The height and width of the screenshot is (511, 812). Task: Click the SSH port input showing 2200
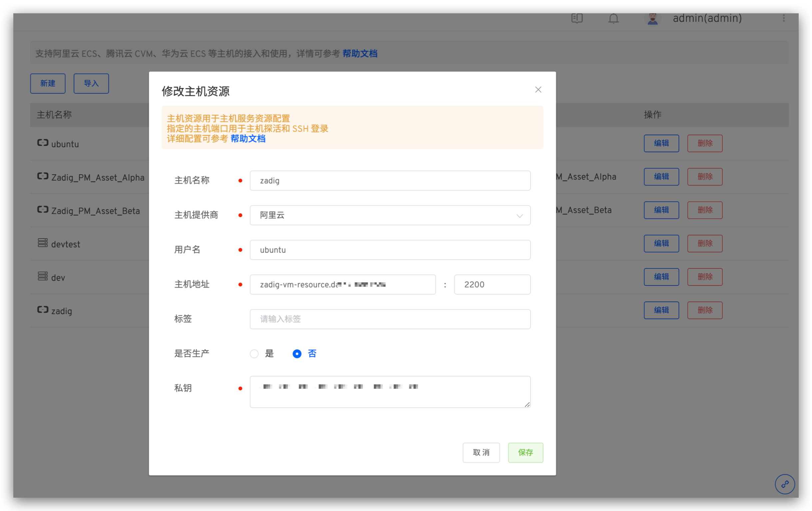click(x=492, y=284)
